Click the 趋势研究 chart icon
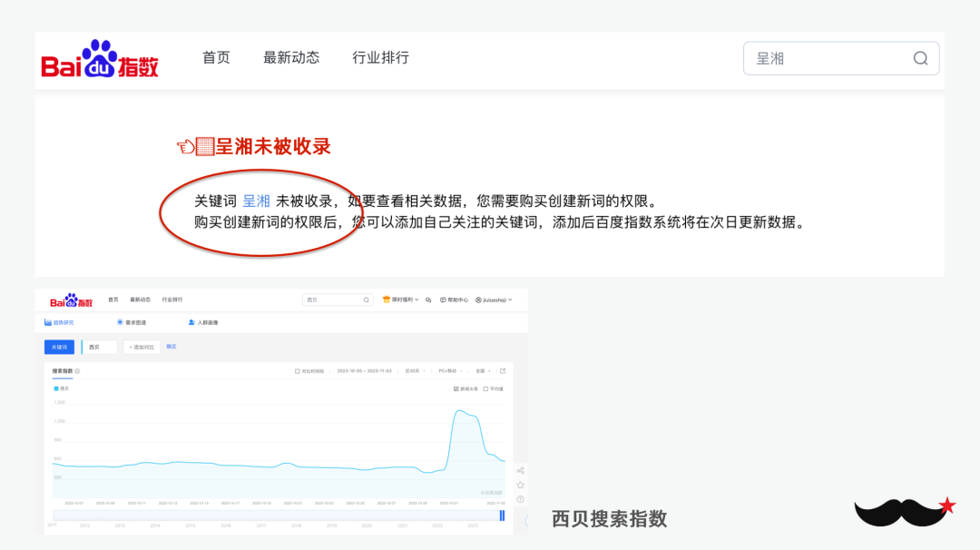 [x=47, y=322]
